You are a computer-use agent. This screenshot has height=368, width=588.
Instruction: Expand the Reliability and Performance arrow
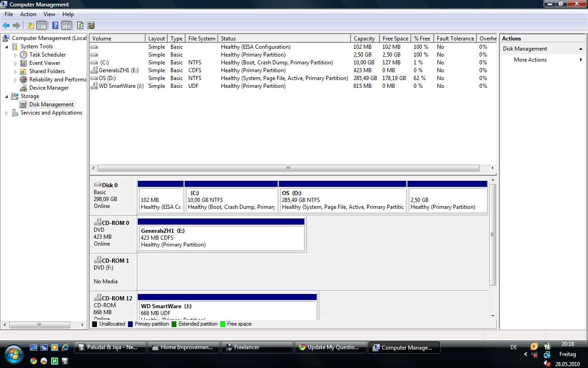pyautogui.click(x=15, y=80)
